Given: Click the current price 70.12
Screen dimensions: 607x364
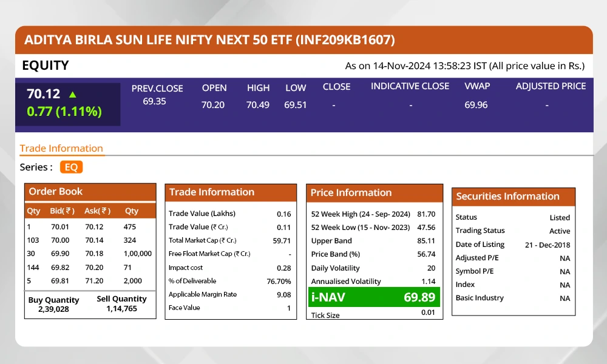Looking at the screenshot, I should (x=43, y=94).
